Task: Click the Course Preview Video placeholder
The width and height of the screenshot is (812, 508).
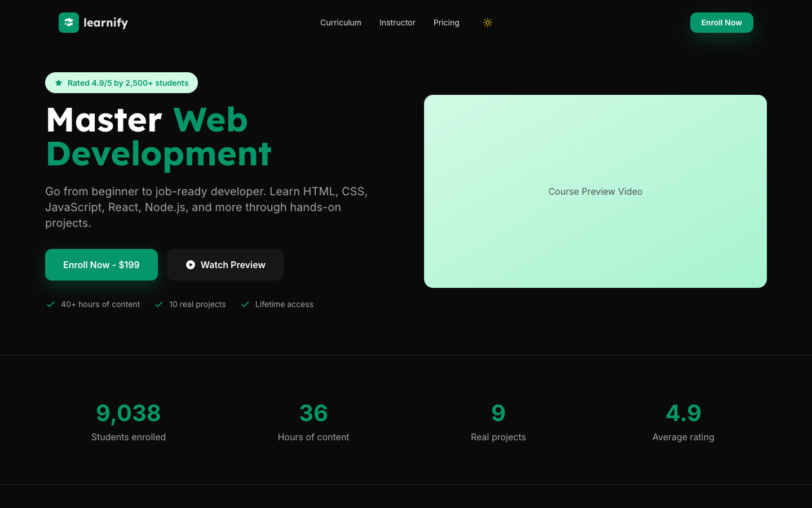Action: [595, 191]
